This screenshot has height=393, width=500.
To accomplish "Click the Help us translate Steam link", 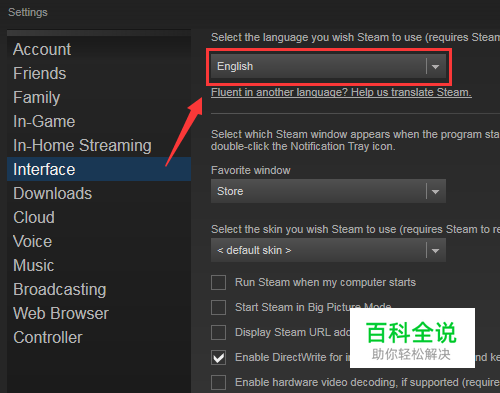I will (x=341, y=92).
